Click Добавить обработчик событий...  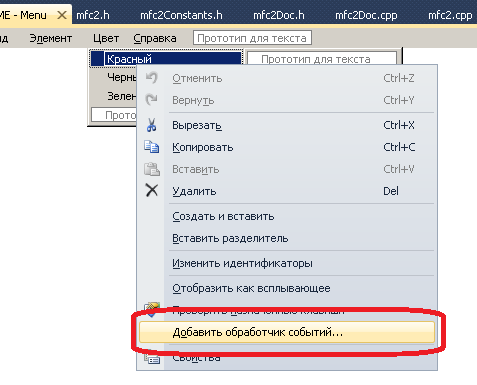click(x=287, y=332)
